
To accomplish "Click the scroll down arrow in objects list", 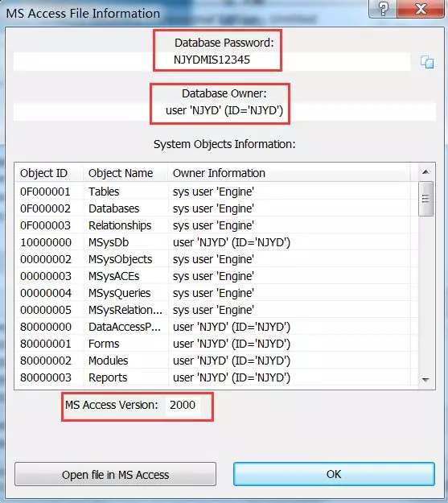I will 425,380.
